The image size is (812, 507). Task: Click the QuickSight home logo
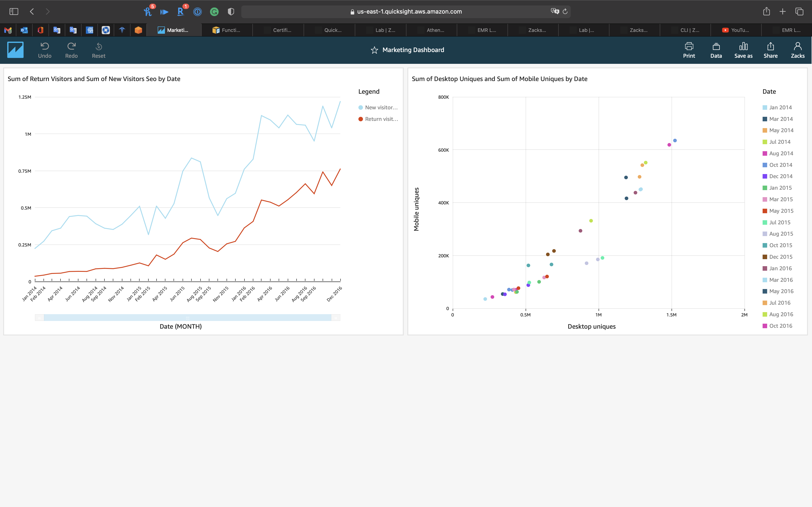click(15, 50)
